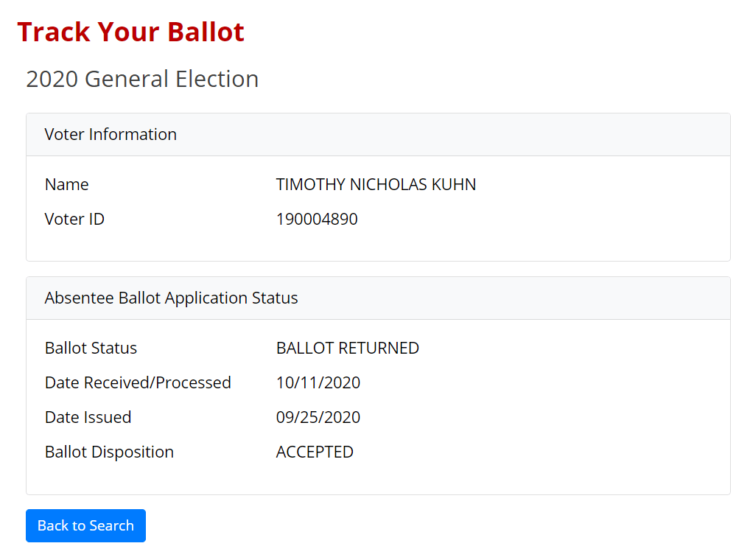Click the received date 10/11/2020

(x=318, y=382)
